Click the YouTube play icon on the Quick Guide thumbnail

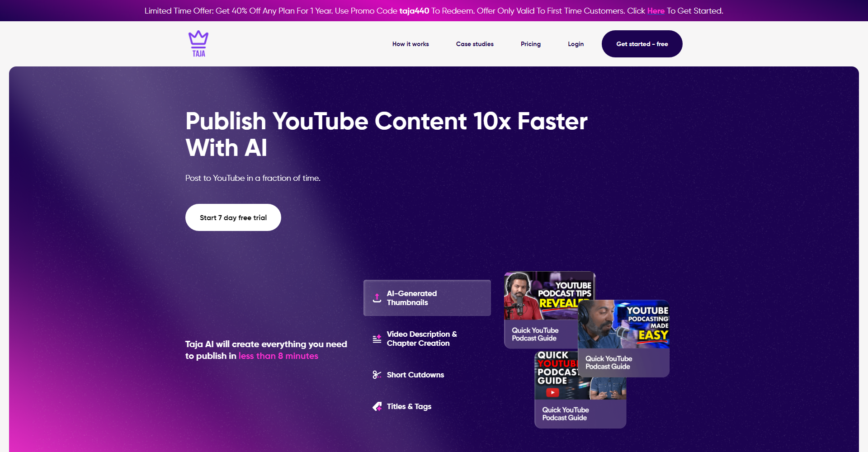(553, 392)
